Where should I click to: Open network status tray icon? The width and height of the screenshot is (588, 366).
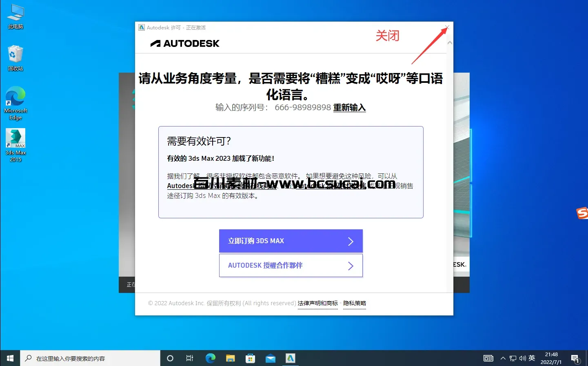click(x=513, y=358)
